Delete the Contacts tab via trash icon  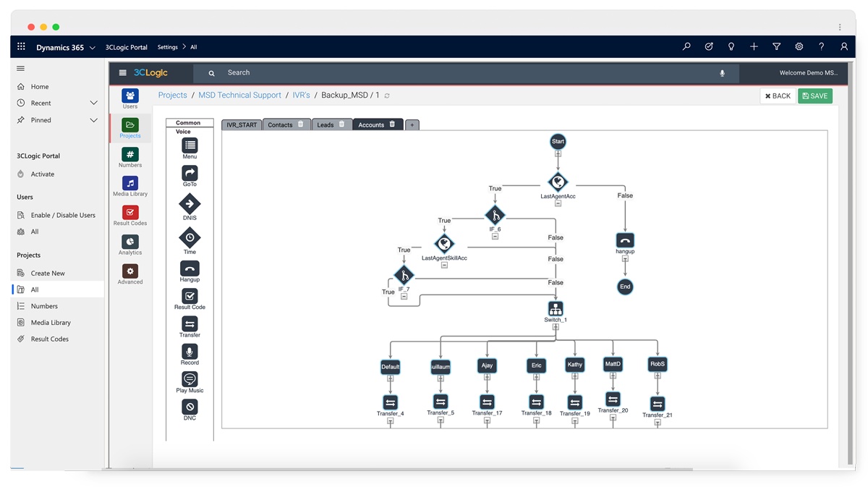coord(301,124)
